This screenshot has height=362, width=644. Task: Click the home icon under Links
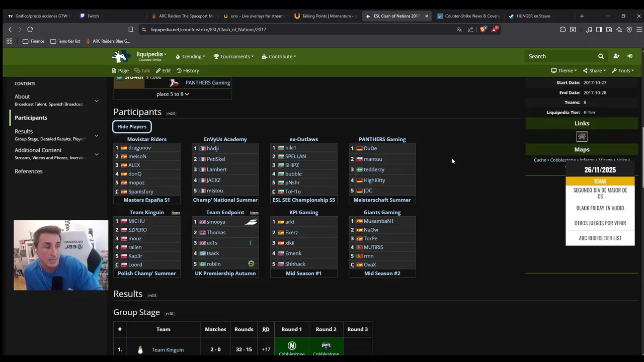pos(582,136)
